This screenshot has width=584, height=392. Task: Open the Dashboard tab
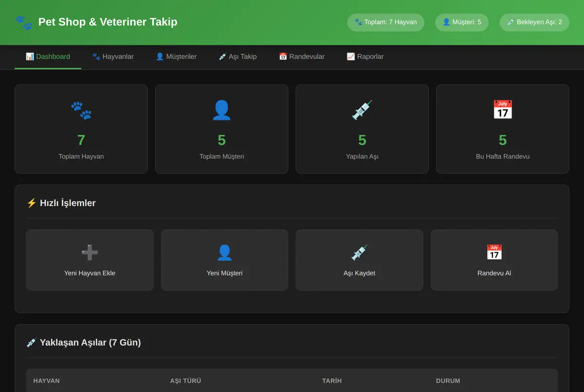pyautogui.click(x=48, y=57)
